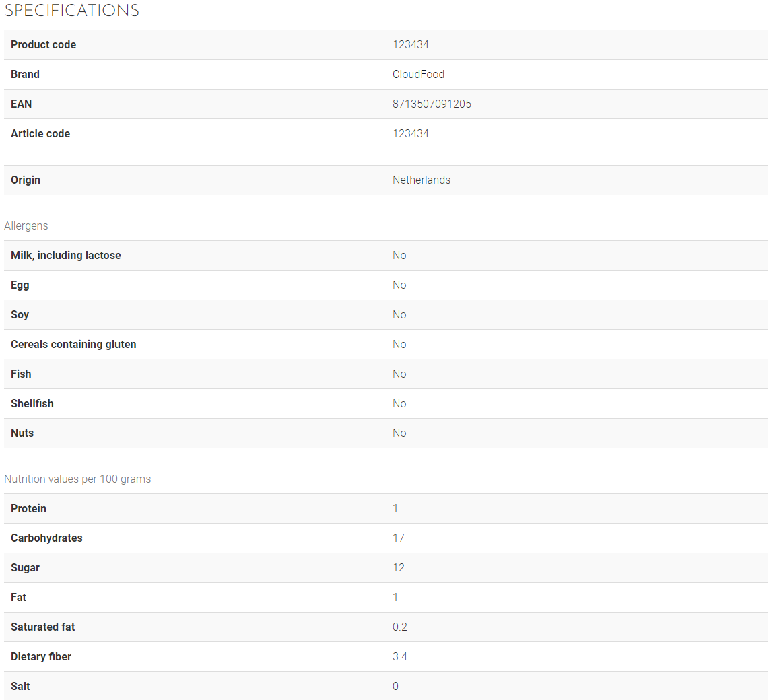Image resolution: width=773 pixels, height=700 pixels.
Task: Click the Allergens section heading
Action: click(x=26, y=226)
